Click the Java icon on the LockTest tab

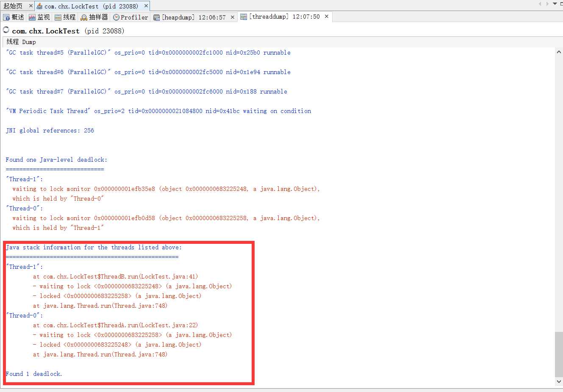[x=39, y=6]
